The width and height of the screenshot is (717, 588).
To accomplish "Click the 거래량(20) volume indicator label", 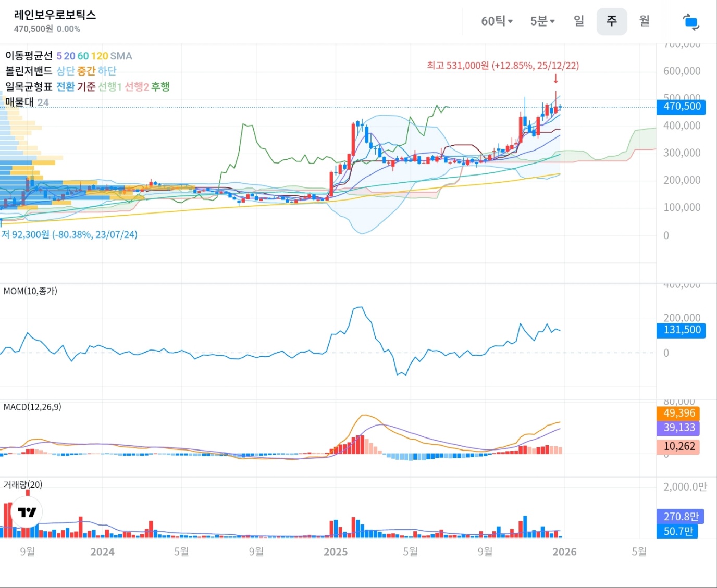I will 23,484.
